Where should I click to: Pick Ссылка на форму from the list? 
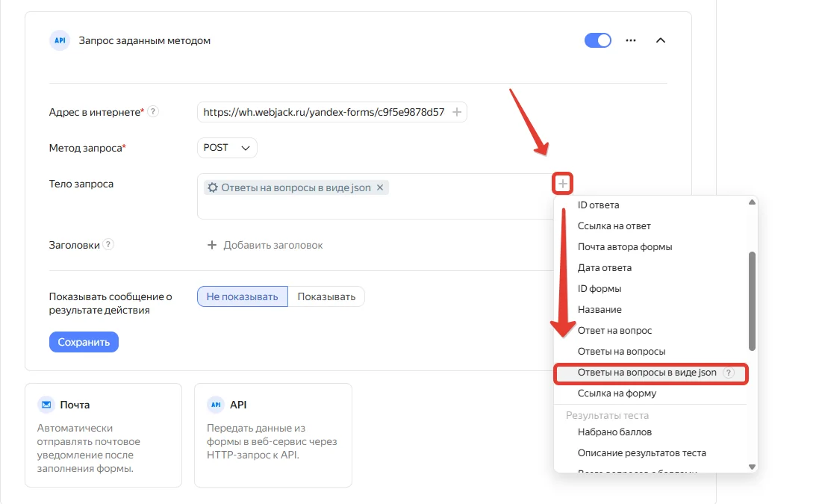(617, 393)
